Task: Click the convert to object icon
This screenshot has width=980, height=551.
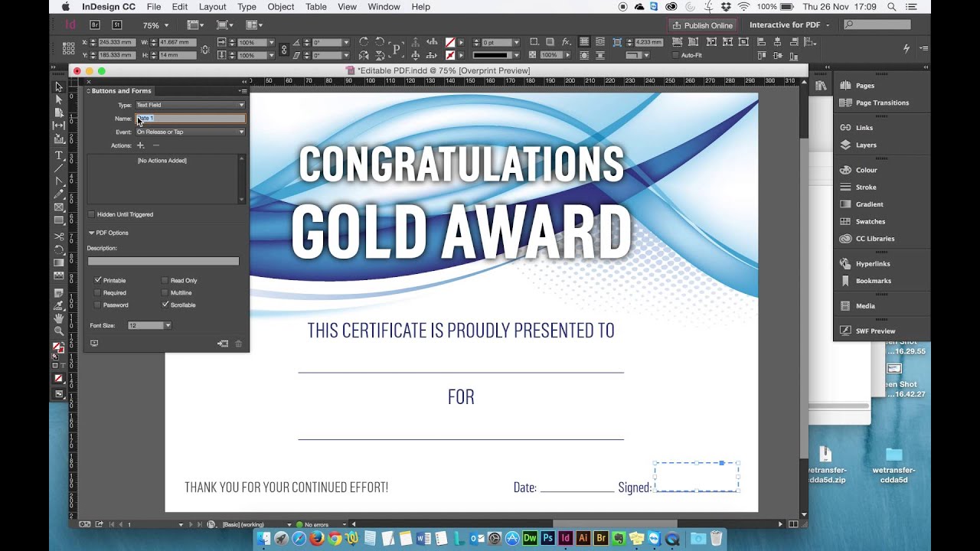Action: pos(223,344)
